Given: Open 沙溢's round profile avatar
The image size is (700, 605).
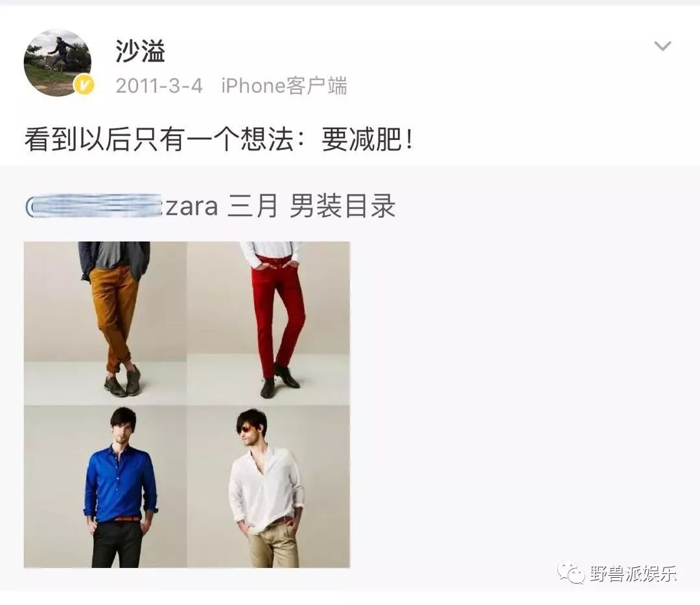Looking at the screenshot, I should click(x=58, y=63).
